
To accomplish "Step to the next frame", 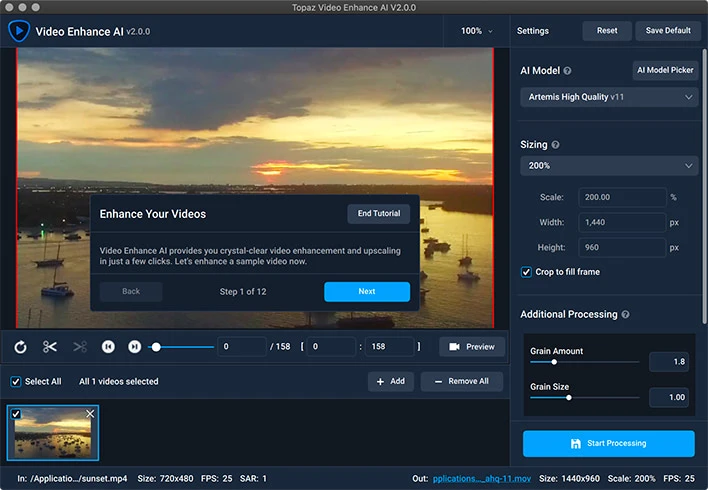I will 134,347.
